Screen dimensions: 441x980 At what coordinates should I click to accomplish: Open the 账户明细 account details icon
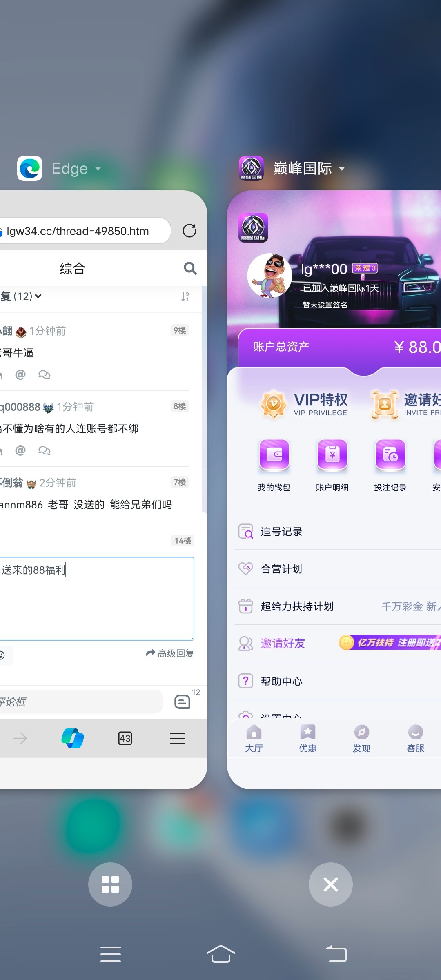point(332,455)
